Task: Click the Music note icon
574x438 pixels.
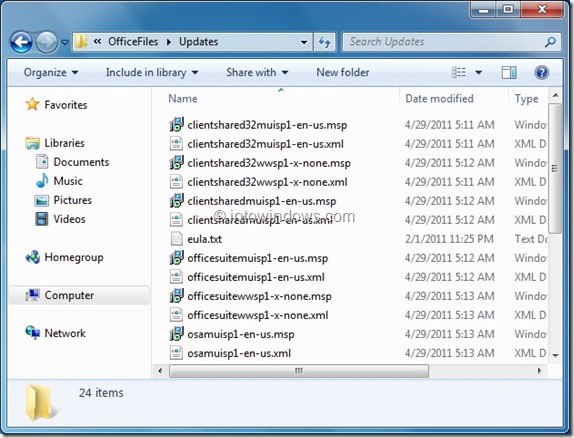Action: tap(42, 180)
